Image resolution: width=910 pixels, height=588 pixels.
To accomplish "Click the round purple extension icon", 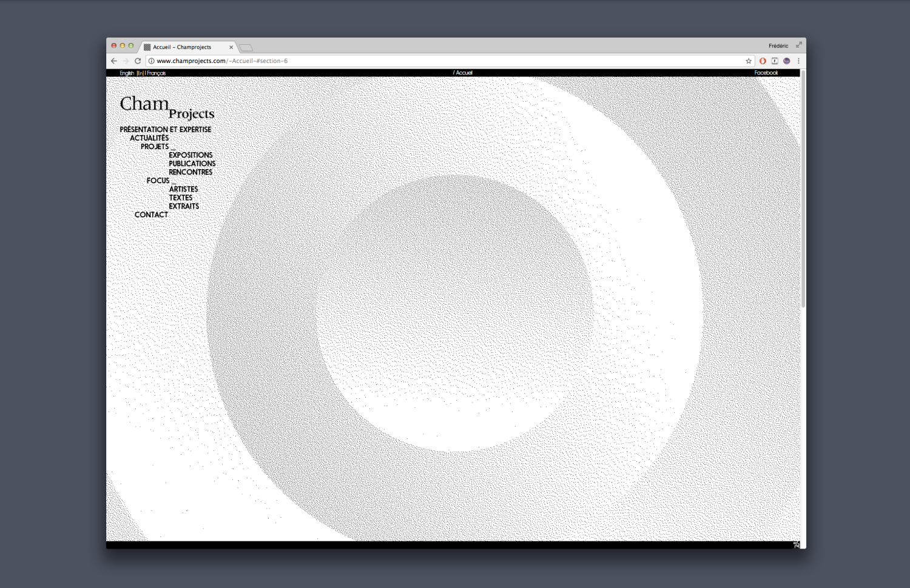I will pos(787,61).
